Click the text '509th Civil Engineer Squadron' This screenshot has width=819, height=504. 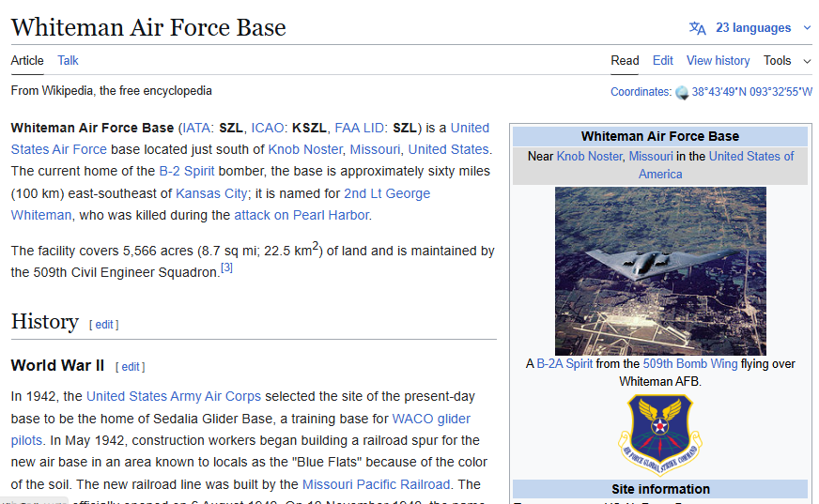[125, 273]
